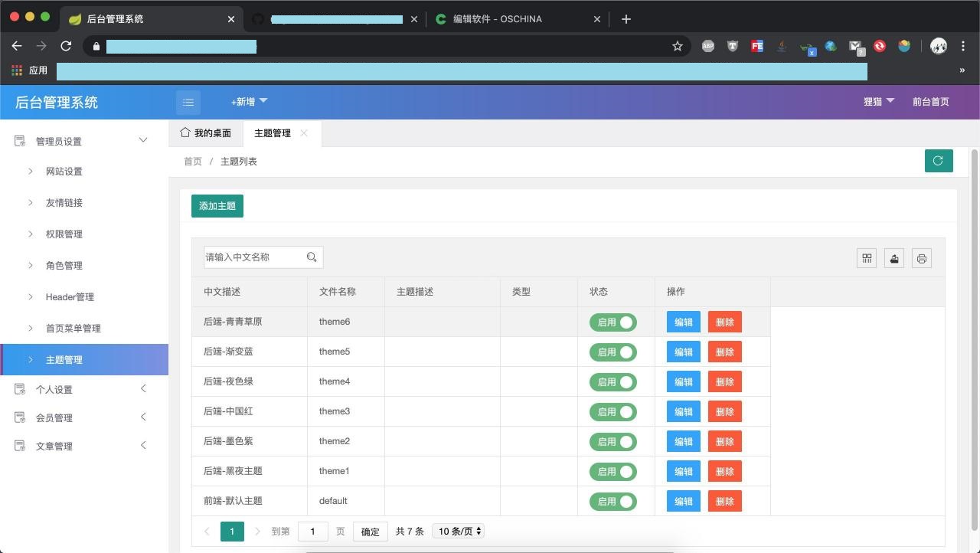
Task: Delete the theme5 row
Action: click(x=724, y=352)
